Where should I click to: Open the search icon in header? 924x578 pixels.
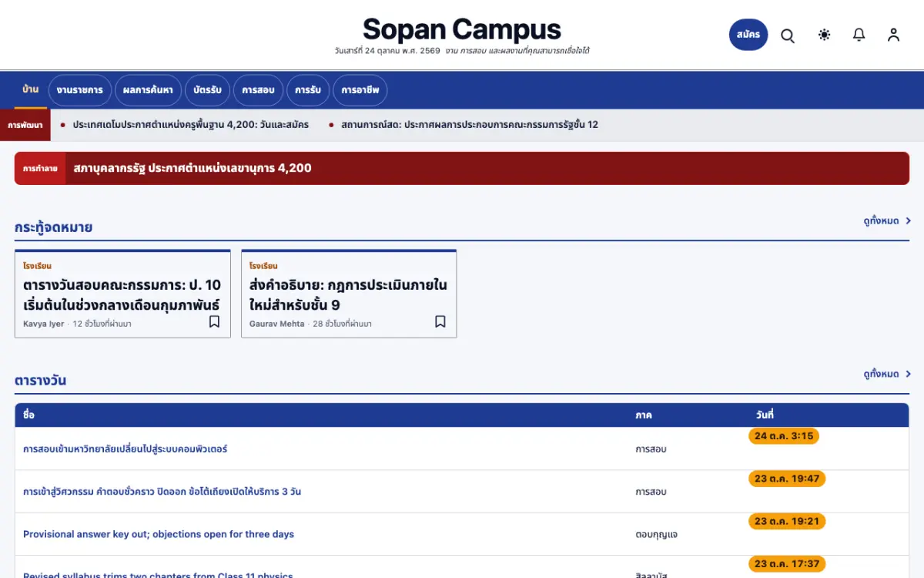(788, 35)
